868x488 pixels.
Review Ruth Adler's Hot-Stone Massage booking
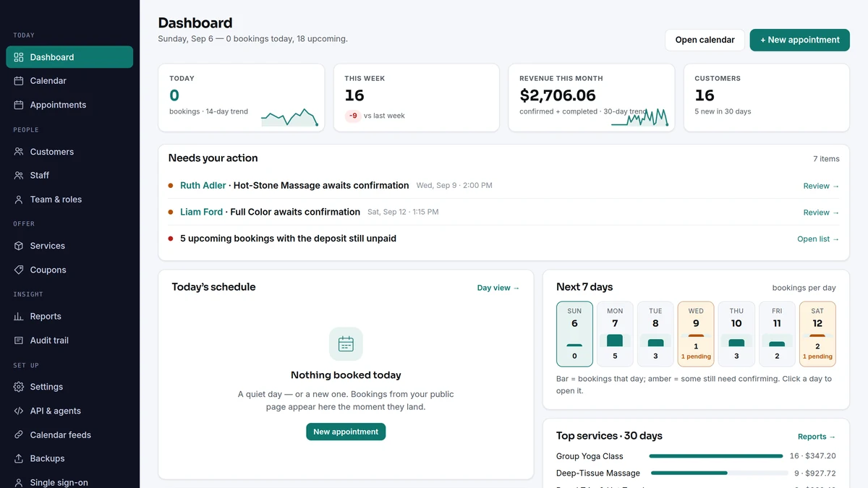click(x=821, y=186)
